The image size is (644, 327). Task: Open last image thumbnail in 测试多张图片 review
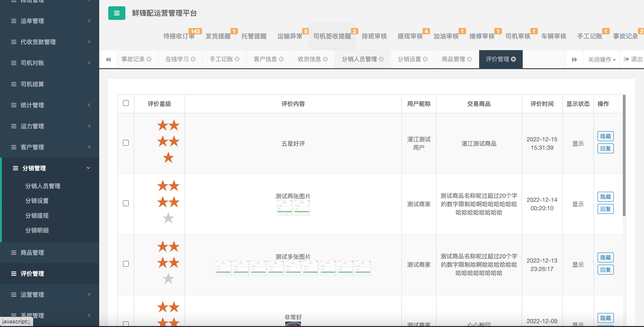pyautogui.click(x=363, y=269)
